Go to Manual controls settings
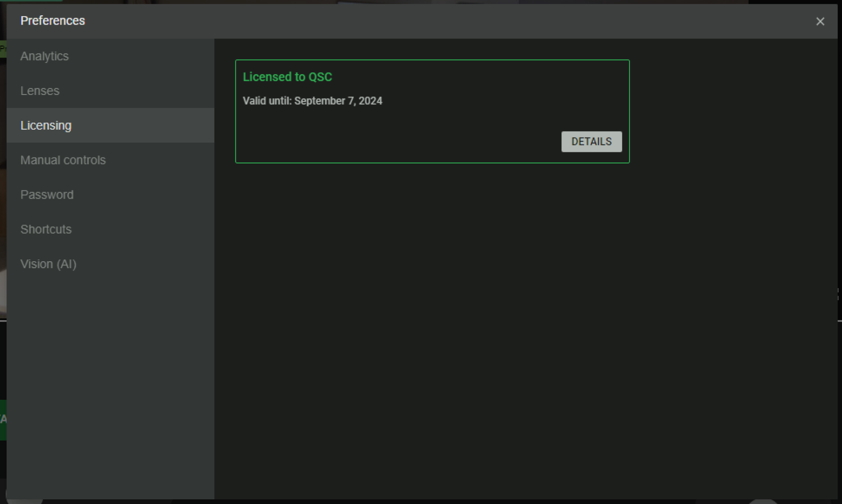 (63, 160)
